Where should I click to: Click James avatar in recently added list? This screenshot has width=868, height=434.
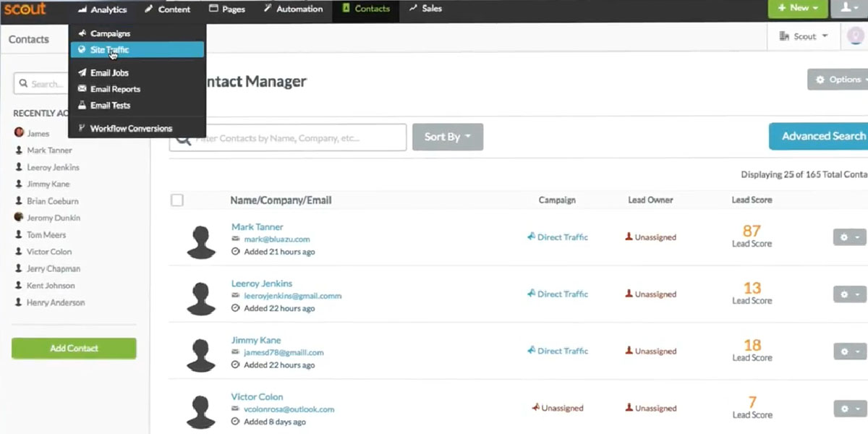[20, 133]
